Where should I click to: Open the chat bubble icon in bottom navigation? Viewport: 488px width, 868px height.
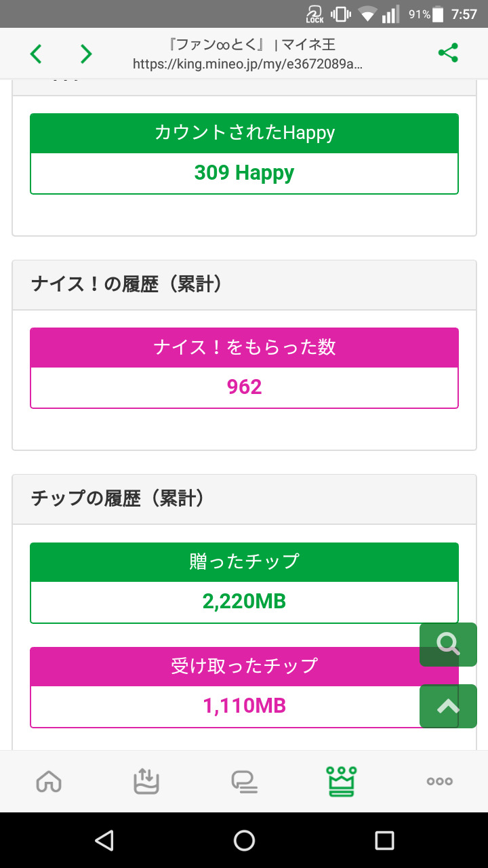click(x=244, y=782)
